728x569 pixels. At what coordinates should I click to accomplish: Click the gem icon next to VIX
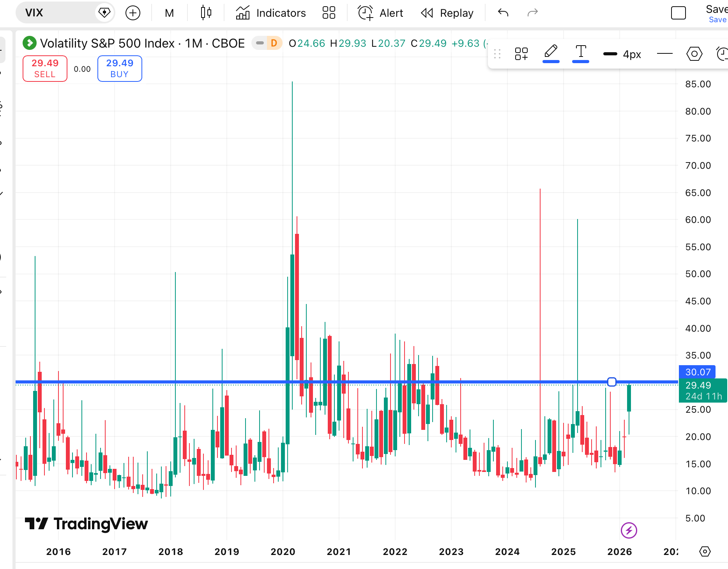pos(104,13)
